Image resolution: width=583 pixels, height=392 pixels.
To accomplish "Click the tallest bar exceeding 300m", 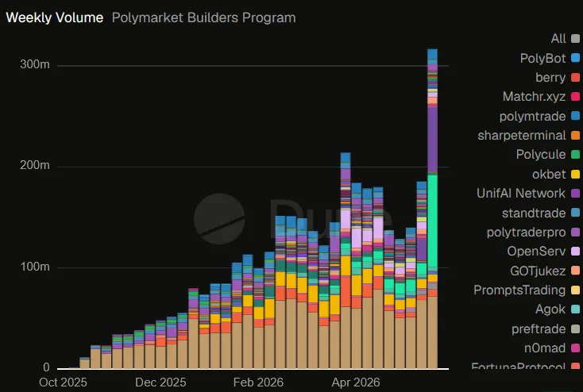I will [432, 209].
